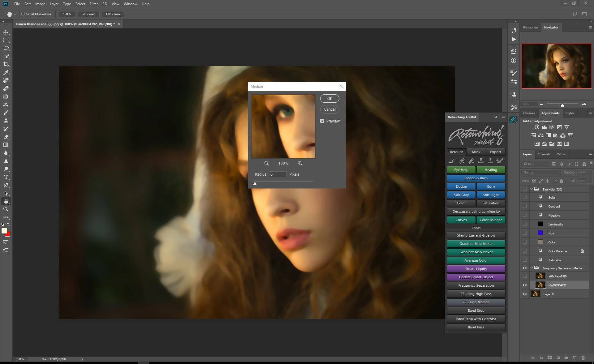Viewport: 594px width, 364px height.
Task: Select the Dodge tool in left toolbar
Action: [x=6, y=169]
